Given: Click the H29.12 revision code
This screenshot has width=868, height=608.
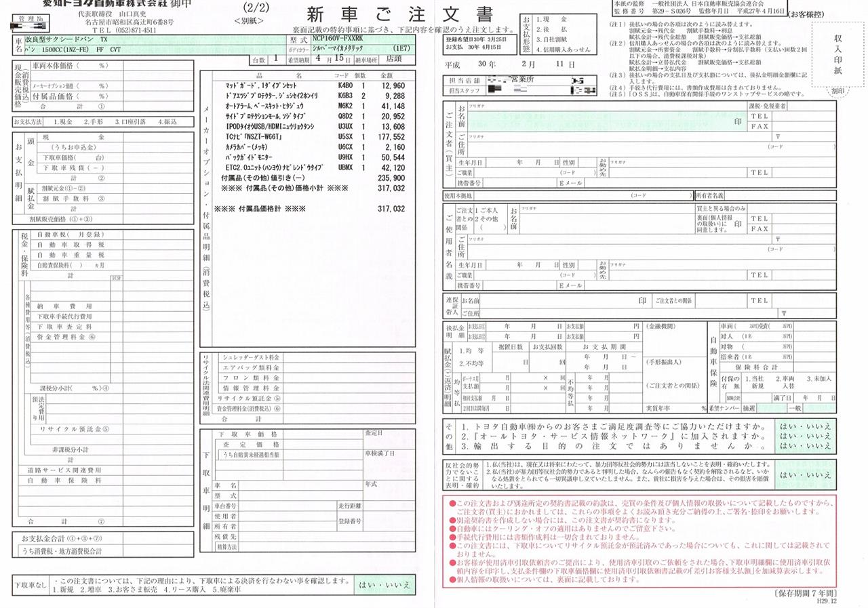Looking at the screenshot, I should tap(826, 602).
